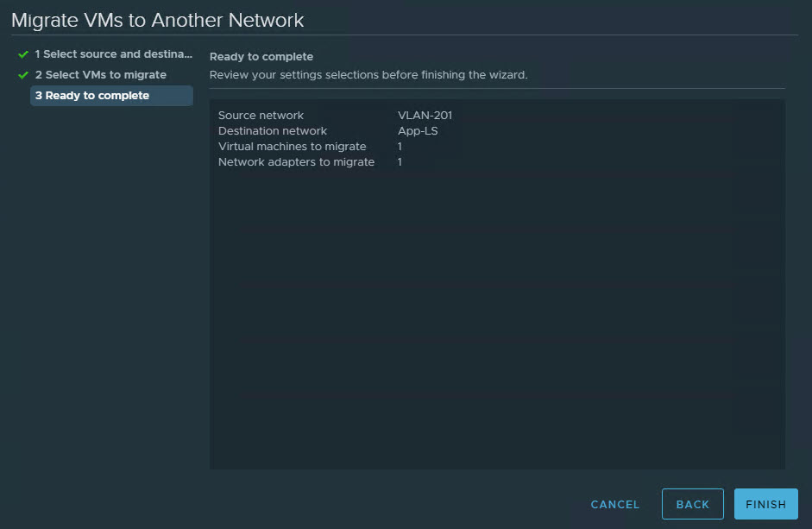The height and width of the screenshot is (529, 812).
Task: Click the Network adapters to migrate label
Action: pos(296,162)
